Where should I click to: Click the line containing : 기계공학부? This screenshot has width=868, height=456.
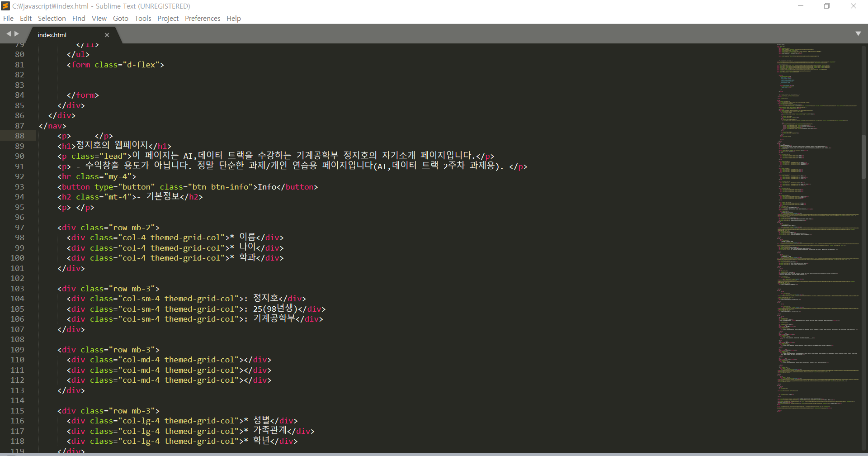pyautogui.click(x=195, y=319)
